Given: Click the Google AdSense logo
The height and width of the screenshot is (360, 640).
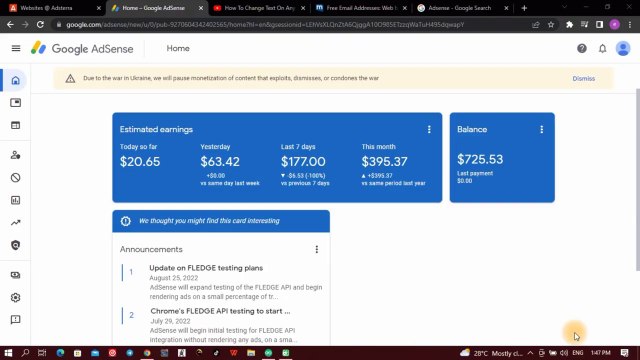Looking at the screenshot, I should (x=82, y=49).
